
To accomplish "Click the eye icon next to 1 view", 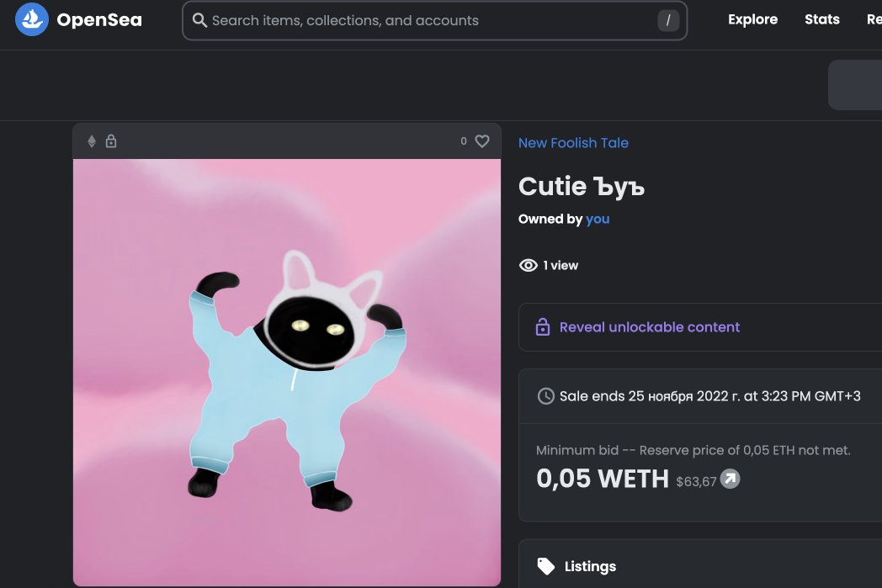I will pyautogui.click(x=528, y=265).
